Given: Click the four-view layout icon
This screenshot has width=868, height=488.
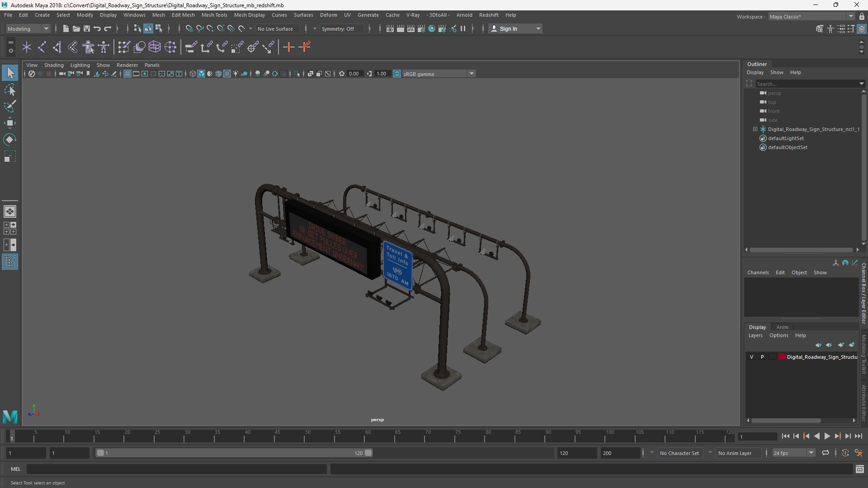Looking at the screenshot, I should 10,228.
